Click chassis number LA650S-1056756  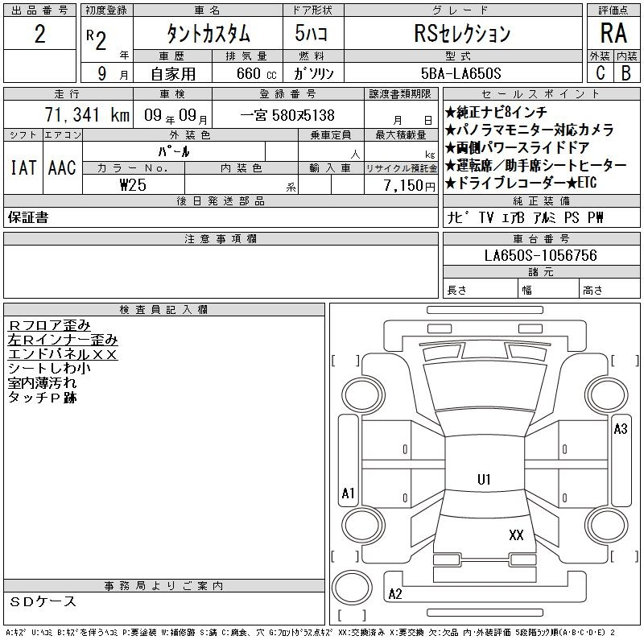(540, 255)
